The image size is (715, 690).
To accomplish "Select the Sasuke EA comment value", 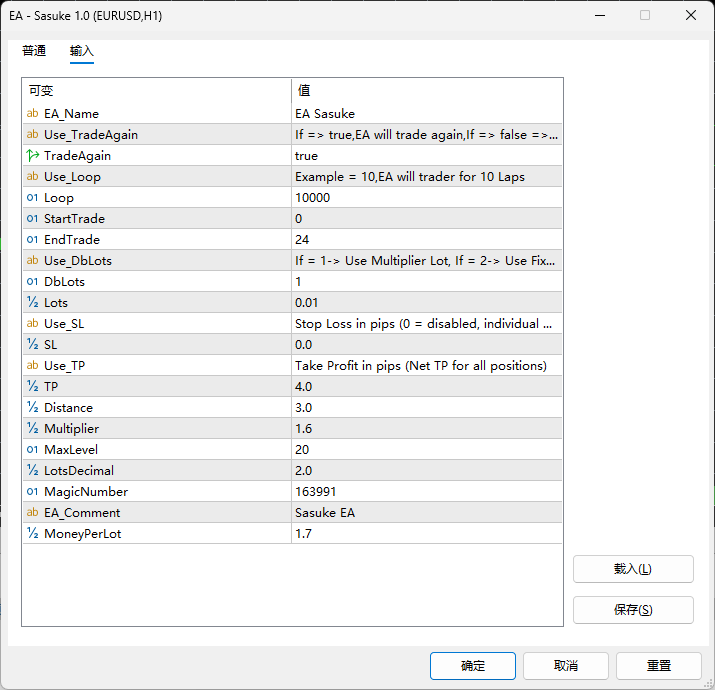I will click(325, 513).
